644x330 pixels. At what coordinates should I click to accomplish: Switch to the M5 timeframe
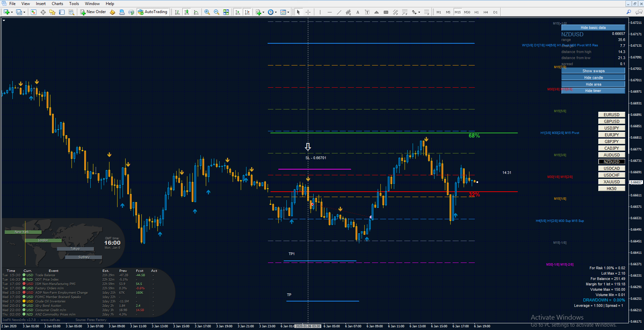tap(448, 12)
